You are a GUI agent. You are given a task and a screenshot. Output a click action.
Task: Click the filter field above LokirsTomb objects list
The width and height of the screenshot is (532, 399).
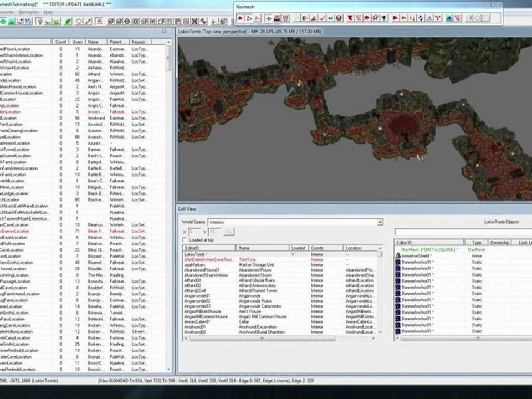tap(463, 232)
